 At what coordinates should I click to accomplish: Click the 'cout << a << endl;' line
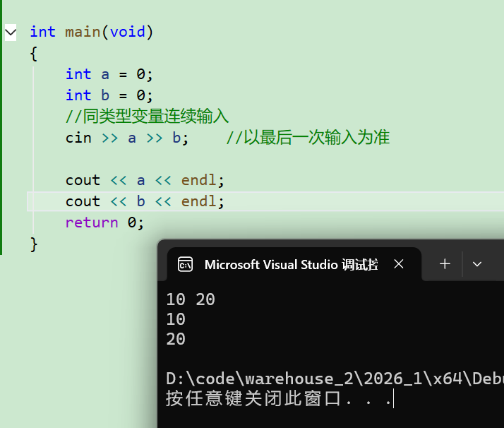coord(145,180)
